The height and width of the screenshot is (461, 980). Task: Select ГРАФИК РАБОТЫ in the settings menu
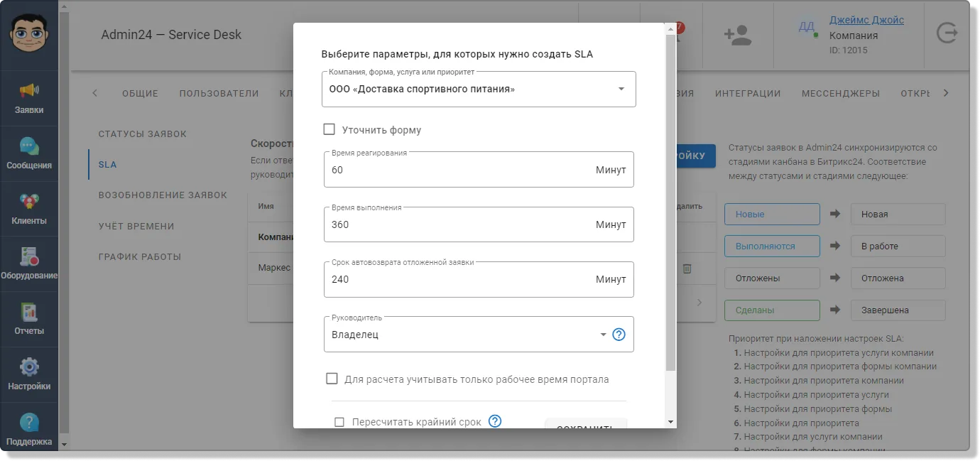tap(140, 256)
